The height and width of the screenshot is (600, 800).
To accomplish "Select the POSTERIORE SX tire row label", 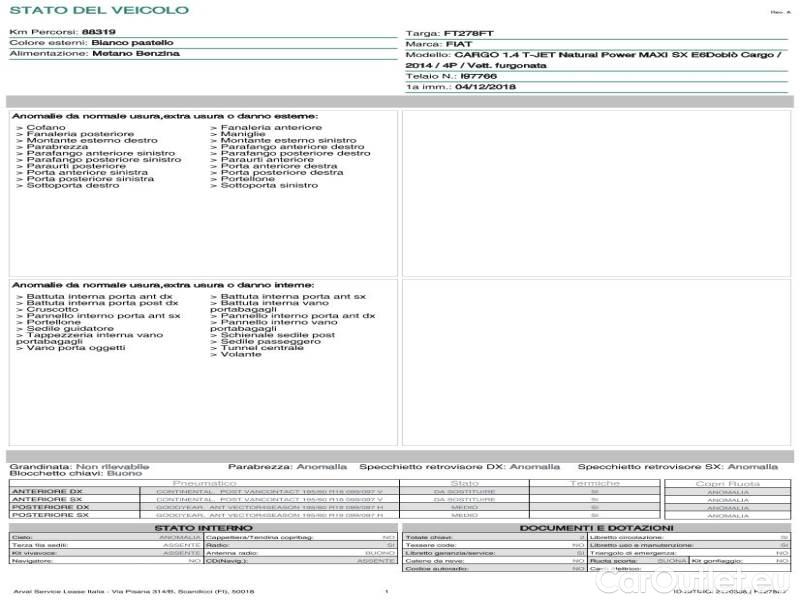I will 48,515.
